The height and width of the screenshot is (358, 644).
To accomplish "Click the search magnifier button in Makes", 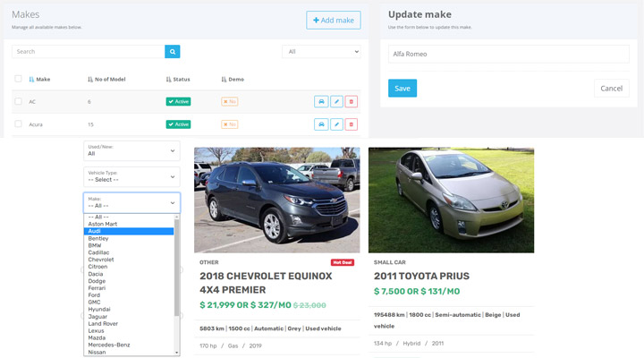I will click(172, 51).
